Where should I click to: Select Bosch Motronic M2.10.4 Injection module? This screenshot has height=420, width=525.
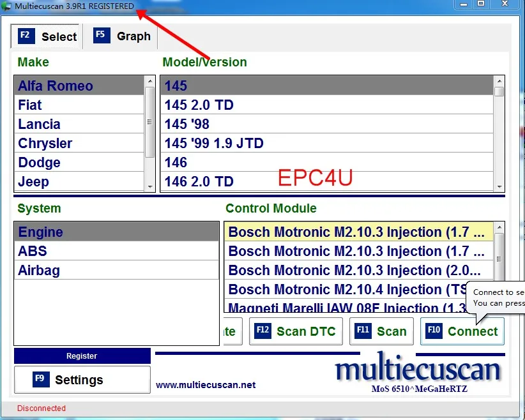[x=346, y=289]
